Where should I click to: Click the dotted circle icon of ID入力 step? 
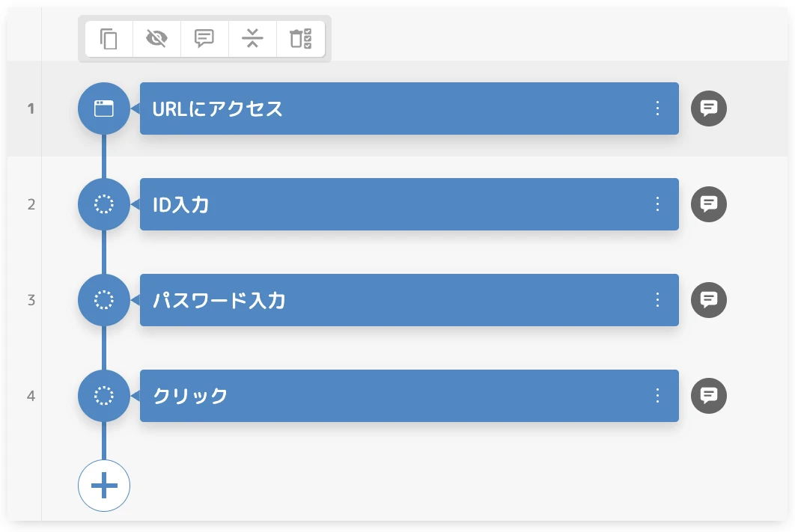click(x=104, y=204)
